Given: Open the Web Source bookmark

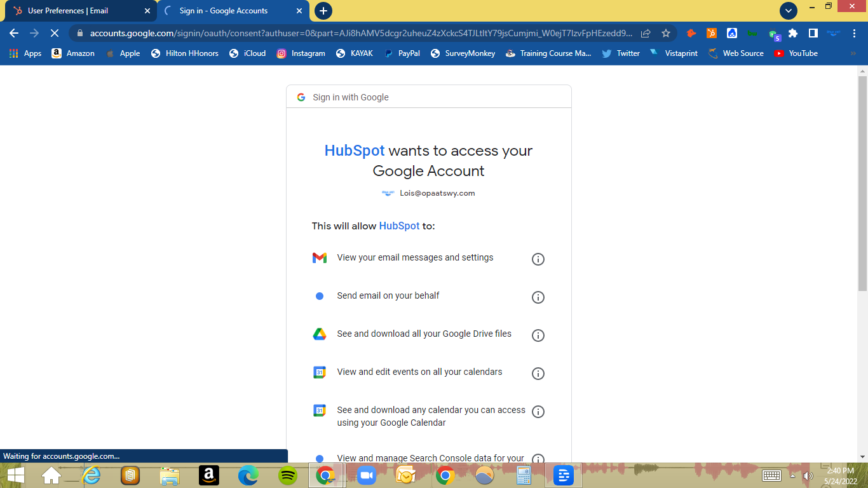Looking at the screenshot, I should [736, 53].
